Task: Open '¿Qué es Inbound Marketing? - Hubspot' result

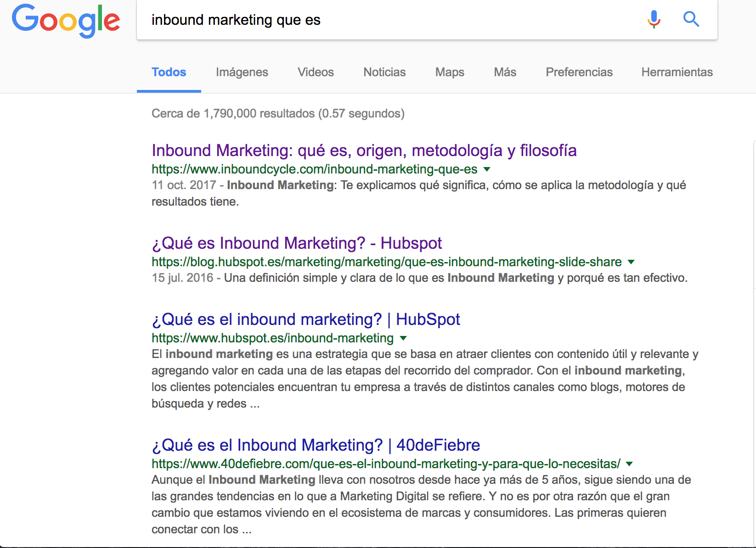Action: point(297,243)
